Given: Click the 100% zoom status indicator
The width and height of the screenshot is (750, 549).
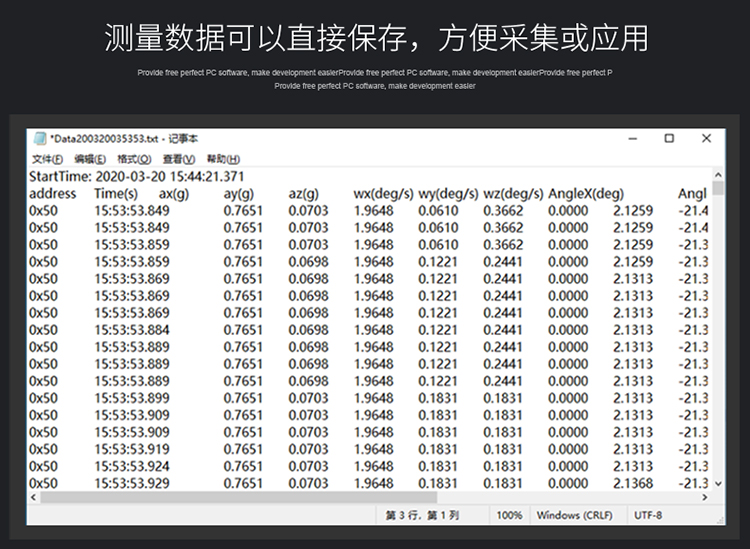Looking at the screenshot, I should [509, 515].
